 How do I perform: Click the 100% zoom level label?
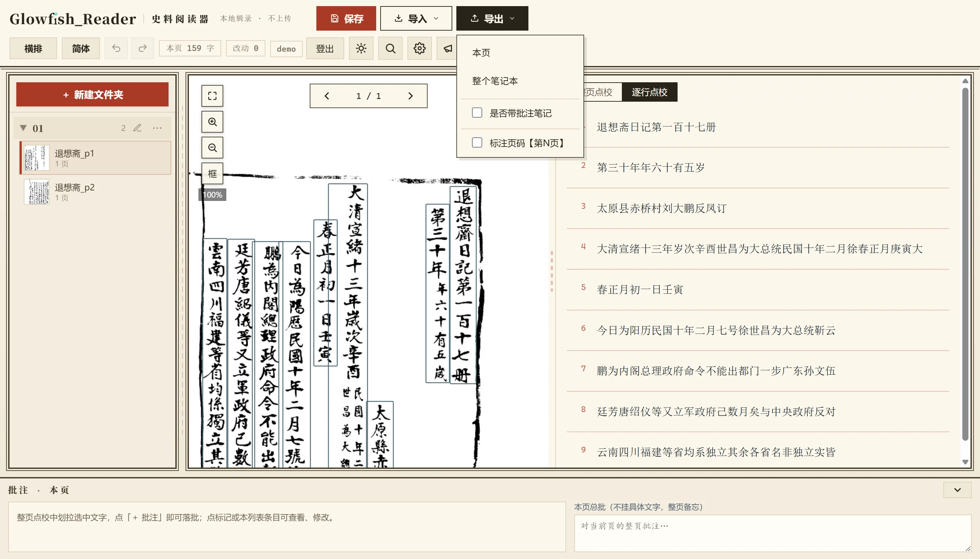212,194
